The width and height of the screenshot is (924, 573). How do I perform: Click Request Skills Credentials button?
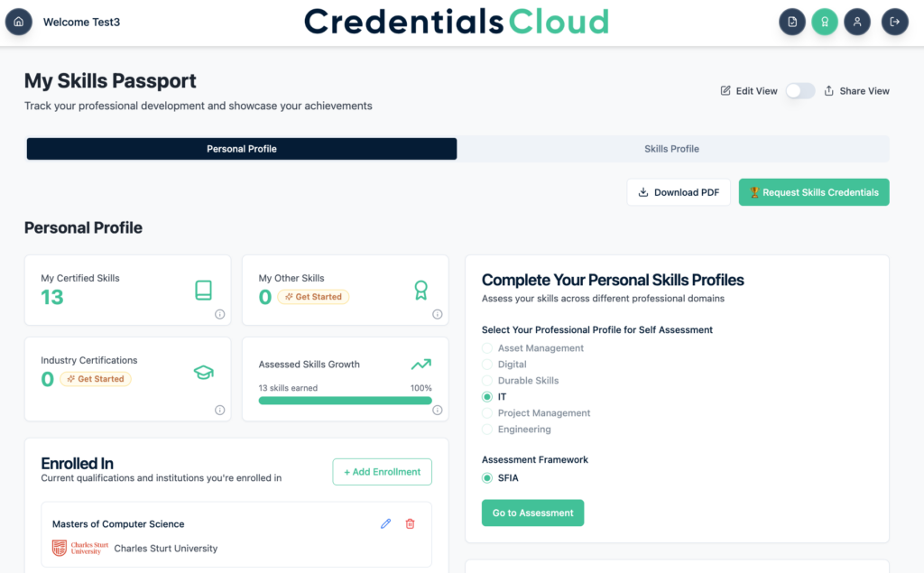click(x=814, y=192)
